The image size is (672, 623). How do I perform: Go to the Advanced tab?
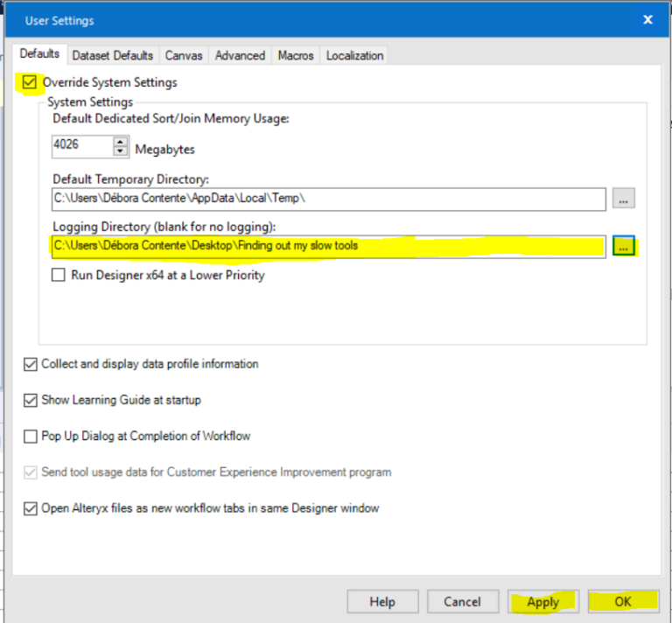(240, 55)
